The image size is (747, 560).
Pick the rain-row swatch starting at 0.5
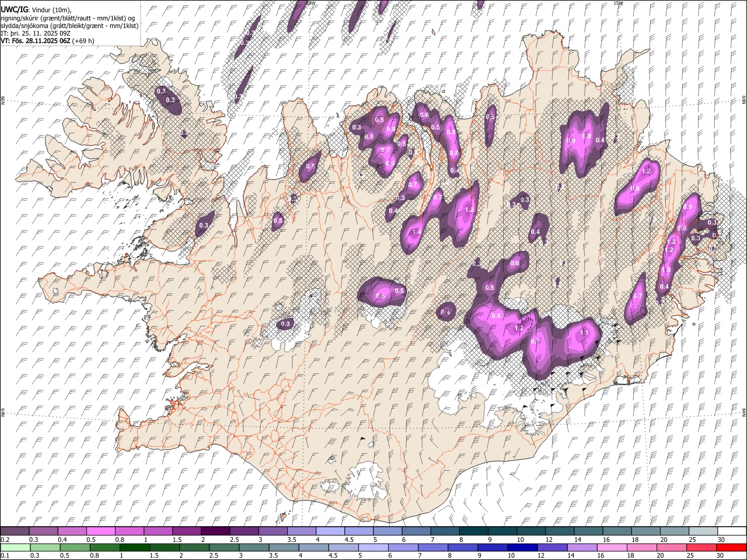[x=75, y=548]
